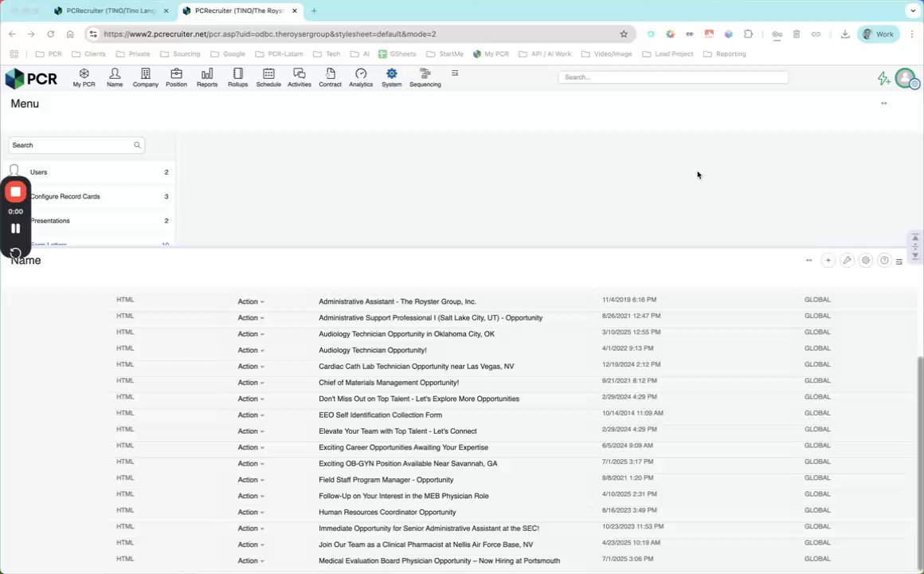
Task: Select the PCRecruiter The Royster tab
Action: tap(239, 10)
